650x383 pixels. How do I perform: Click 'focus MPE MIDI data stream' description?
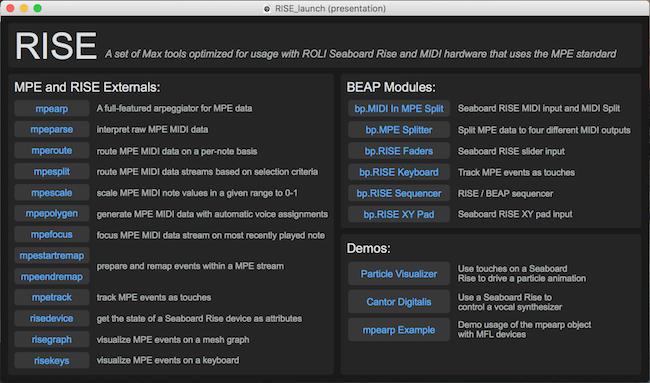click(x=211, y=235)
